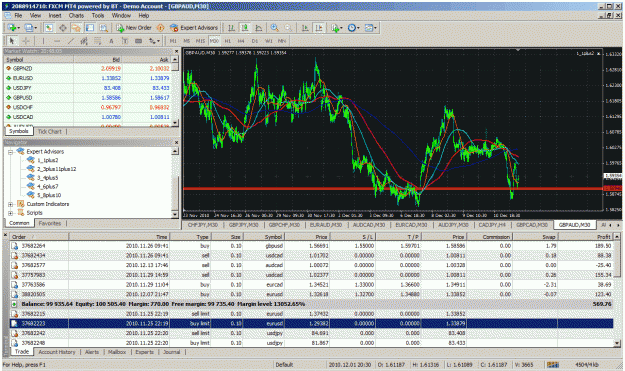
Task: Select the 3_4plus5 expert advisor
Action: [47, 178]
